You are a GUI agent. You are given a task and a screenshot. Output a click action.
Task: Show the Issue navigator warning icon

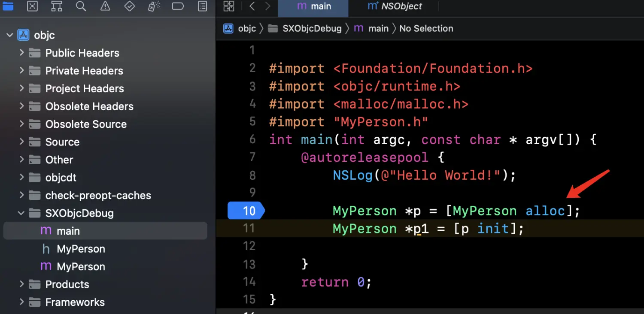click(105, 6)
